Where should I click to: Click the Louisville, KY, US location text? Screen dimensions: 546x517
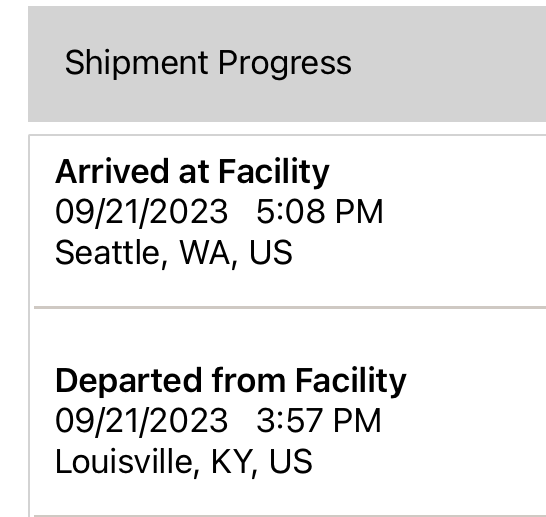click(x=184, y=462)
